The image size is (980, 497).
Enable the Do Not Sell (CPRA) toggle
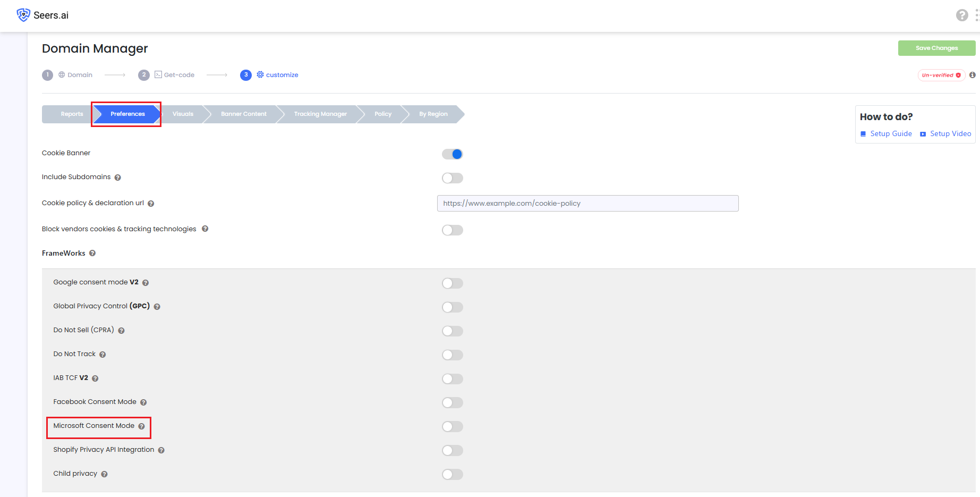click(x=453, y=331)
